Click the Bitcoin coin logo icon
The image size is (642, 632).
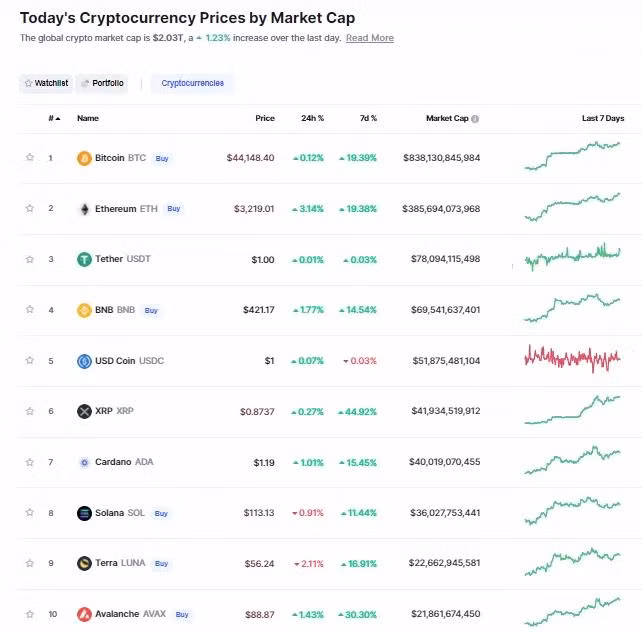tap(84, 158)
